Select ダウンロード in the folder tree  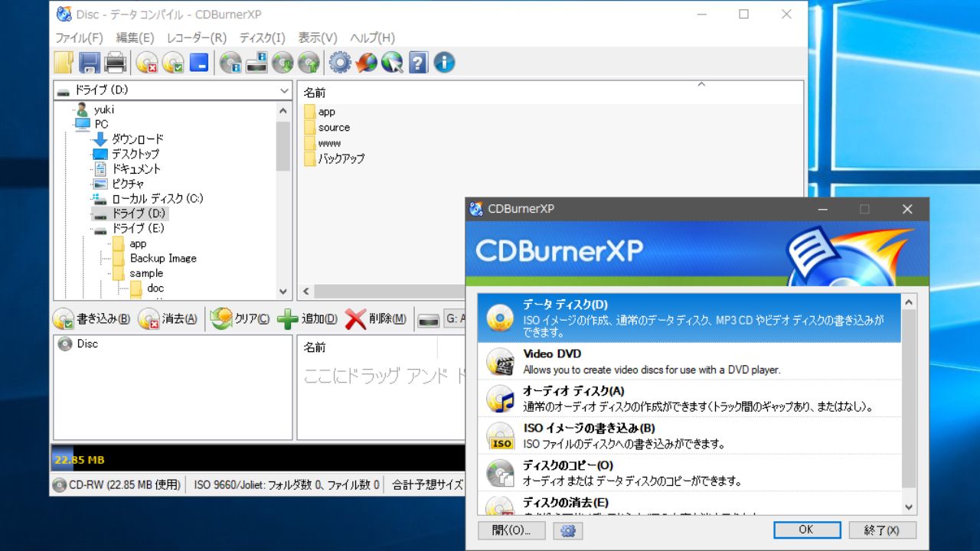(x=137, y=139)
